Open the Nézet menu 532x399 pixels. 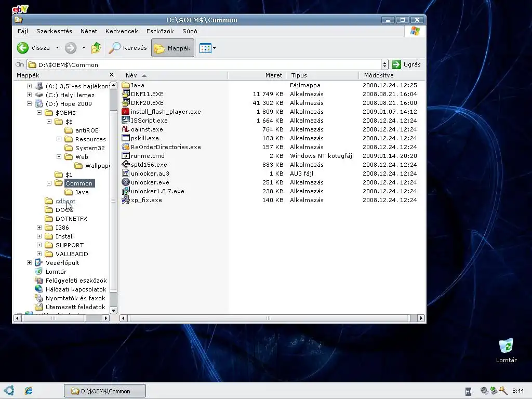89,31
